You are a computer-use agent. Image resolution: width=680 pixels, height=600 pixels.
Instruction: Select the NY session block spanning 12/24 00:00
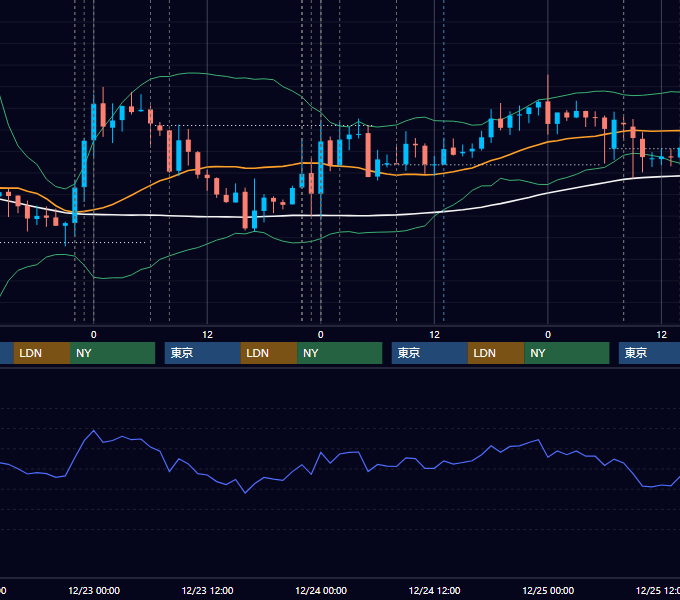[340, 353]
